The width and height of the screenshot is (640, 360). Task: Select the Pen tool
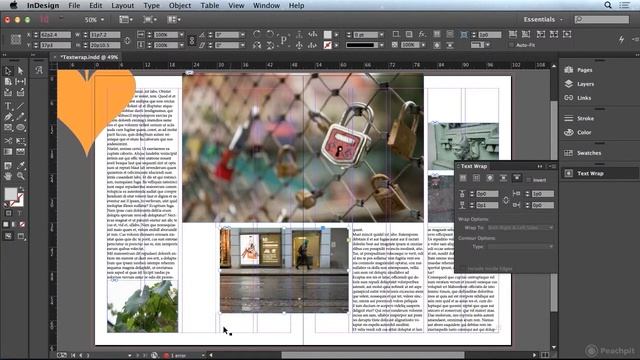pos(8,117)
